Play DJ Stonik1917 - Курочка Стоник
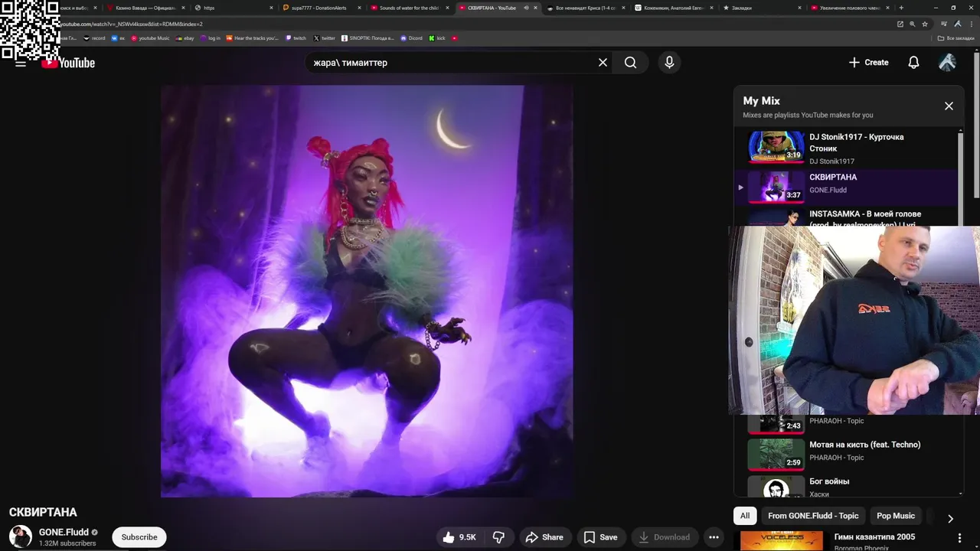 846,148
